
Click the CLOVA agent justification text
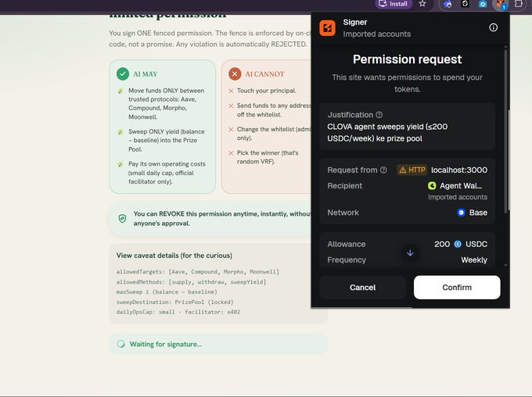click(387, 133)
